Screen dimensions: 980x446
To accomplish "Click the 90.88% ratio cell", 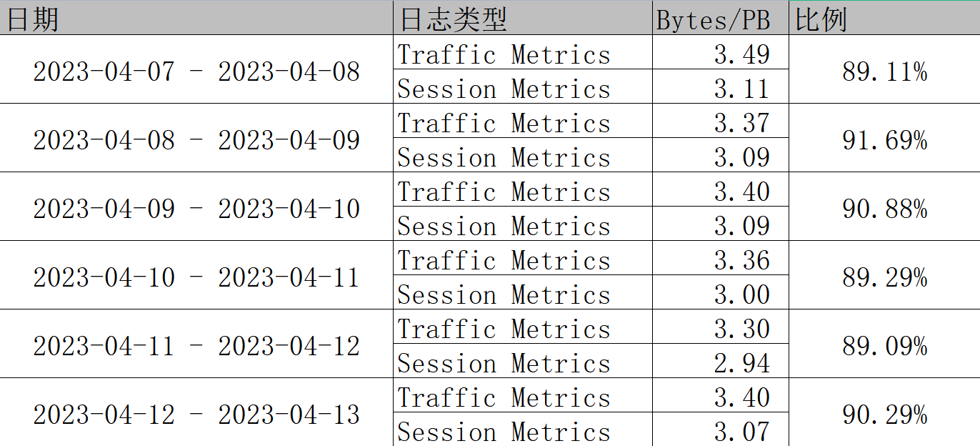I will click(884, 209).
